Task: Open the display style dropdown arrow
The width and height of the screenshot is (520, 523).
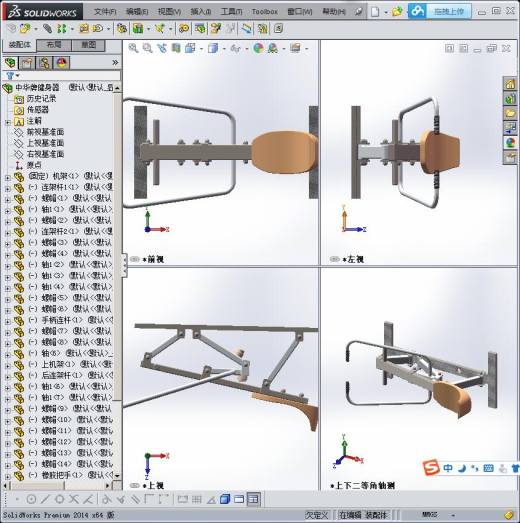Action: (224, 49)
